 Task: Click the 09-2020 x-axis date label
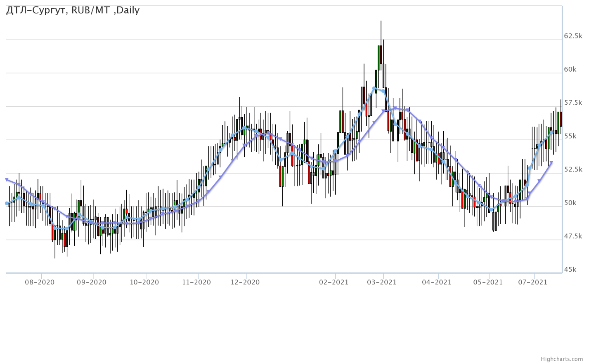click(92, 282)
